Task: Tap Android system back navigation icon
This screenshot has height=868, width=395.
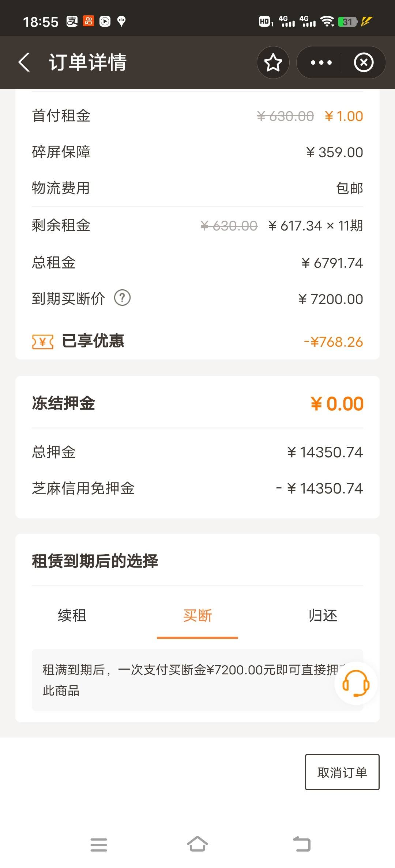Action: (x=302, y=844)
